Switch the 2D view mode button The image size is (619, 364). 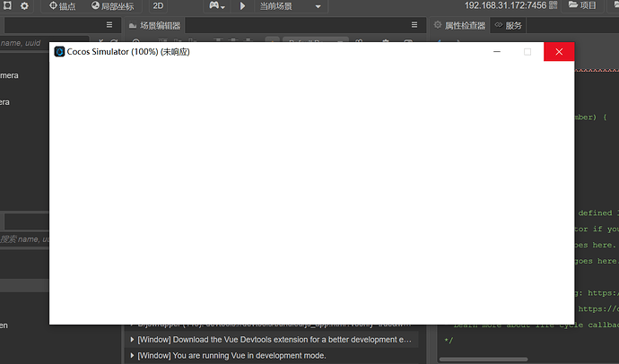[x=158, y=6]
